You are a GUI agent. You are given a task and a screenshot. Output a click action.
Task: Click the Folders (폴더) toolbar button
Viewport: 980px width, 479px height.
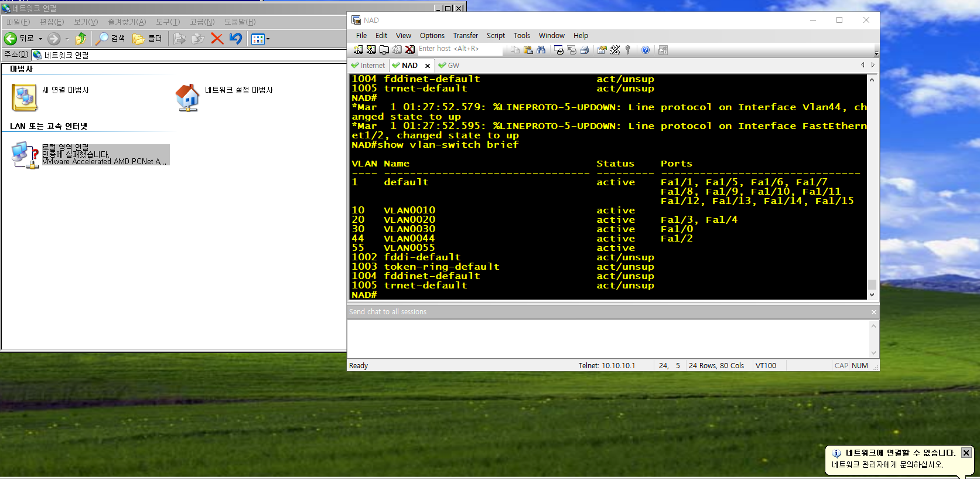147,39
